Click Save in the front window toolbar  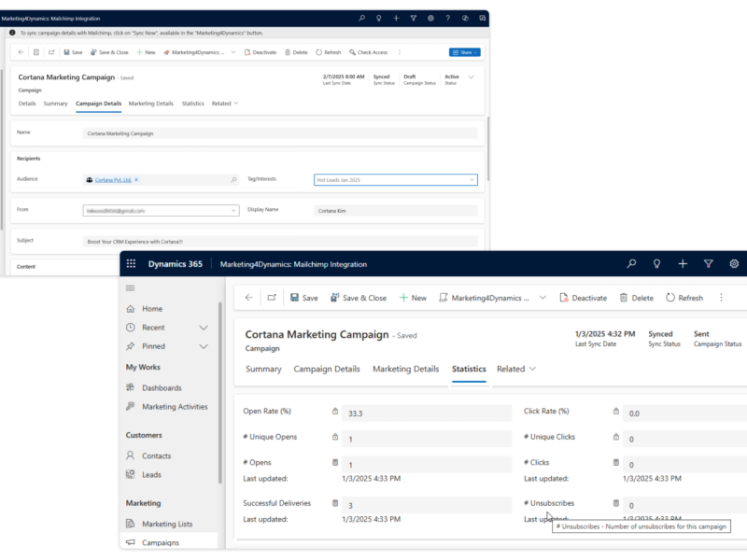click(304, 298)
